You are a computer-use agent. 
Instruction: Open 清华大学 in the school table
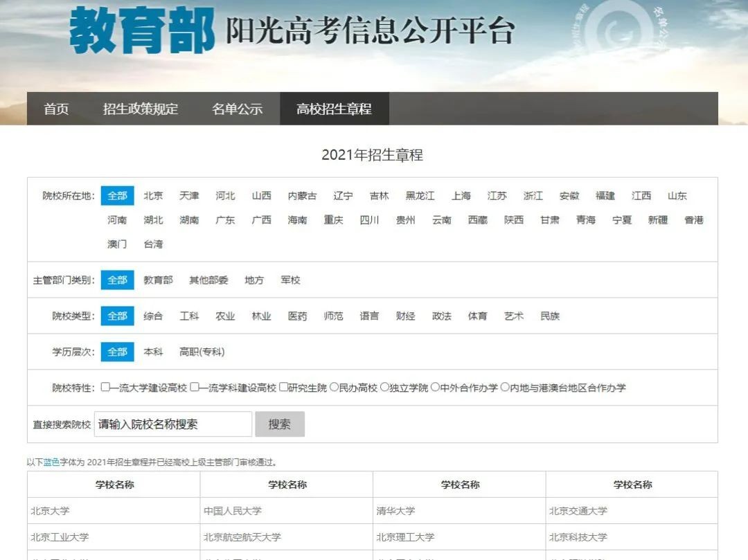coord(395,511)
